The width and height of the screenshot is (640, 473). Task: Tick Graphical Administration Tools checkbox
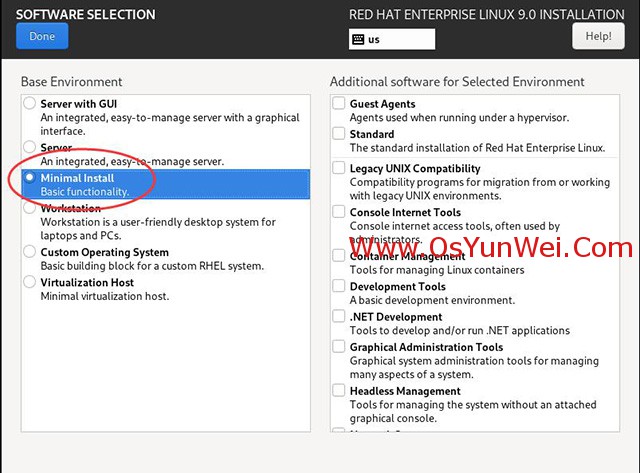pos(338,346)
